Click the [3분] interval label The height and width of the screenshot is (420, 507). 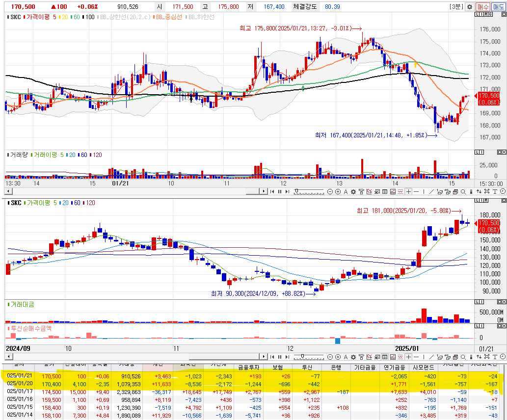456,6
